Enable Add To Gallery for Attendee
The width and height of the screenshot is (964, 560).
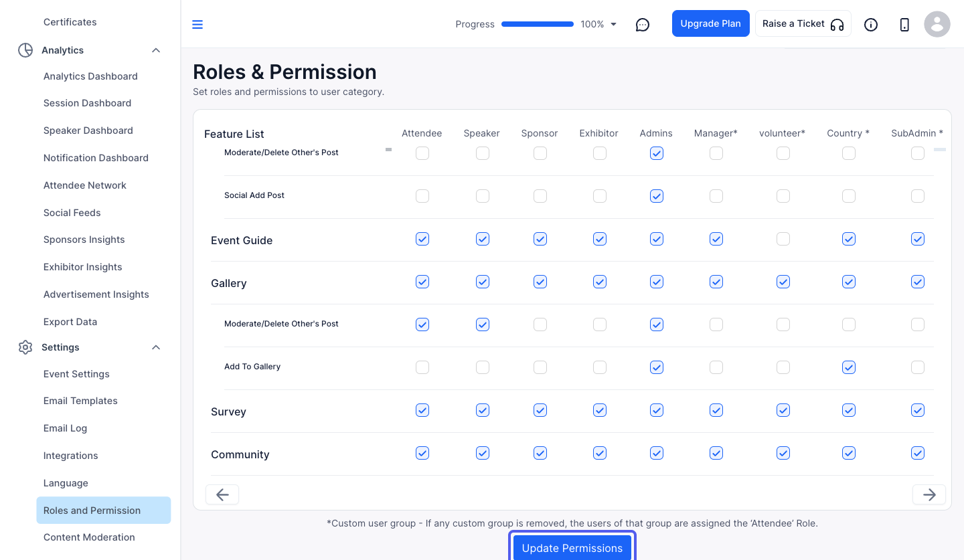click(422, 367)
